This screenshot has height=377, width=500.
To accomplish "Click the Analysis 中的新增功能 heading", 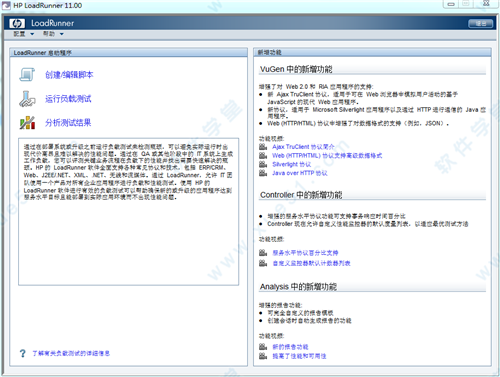I will (298, 286).
